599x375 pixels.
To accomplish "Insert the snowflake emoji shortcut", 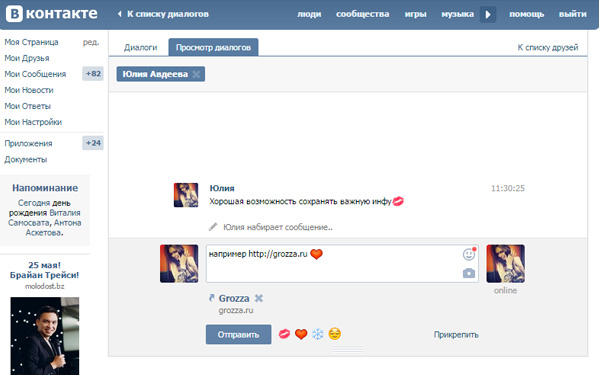I will (317, 334).
